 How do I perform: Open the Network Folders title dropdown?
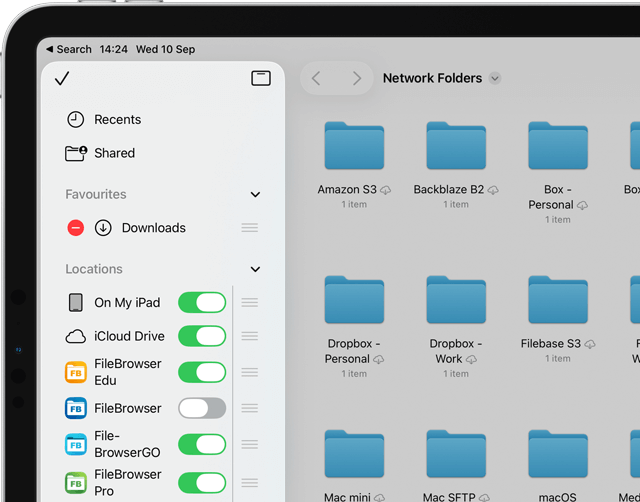click(x=495, y=79)
